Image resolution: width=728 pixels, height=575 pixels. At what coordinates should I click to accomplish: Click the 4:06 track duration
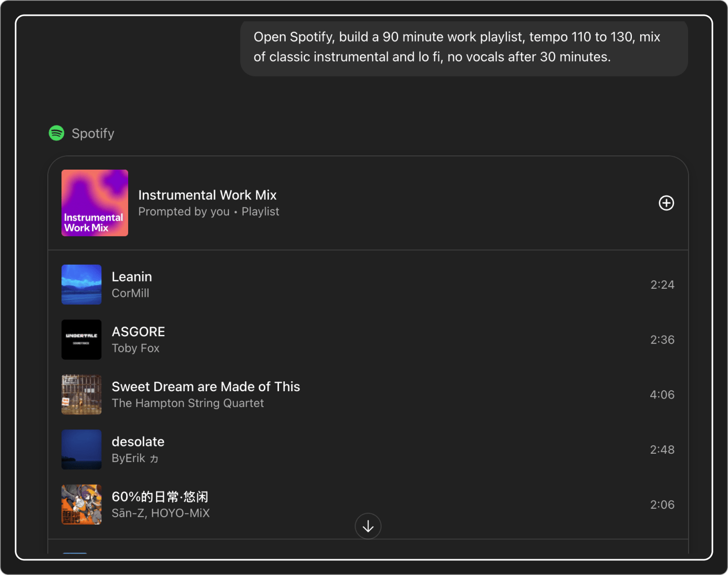tap(662, 394)
